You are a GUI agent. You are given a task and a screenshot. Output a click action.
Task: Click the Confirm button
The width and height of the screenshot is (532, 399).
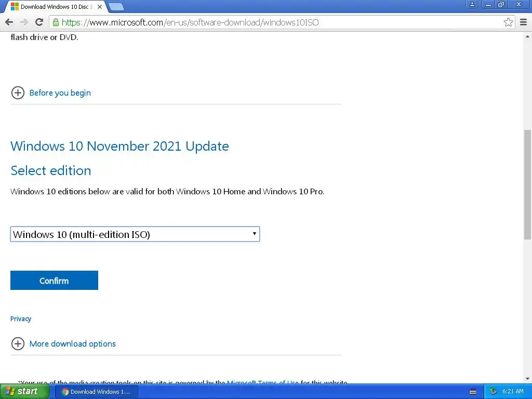54,280
